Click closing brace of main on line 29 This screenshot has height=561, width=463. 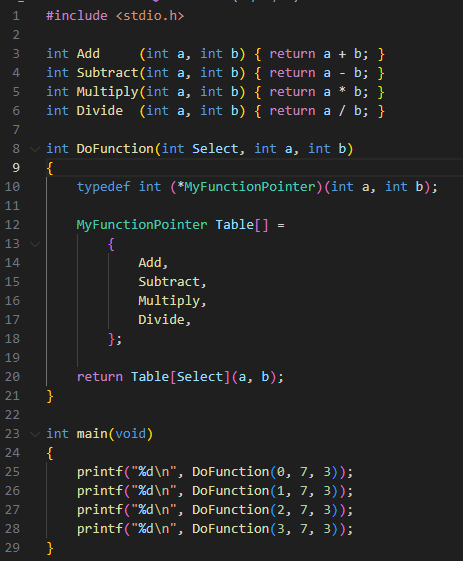pyautogui.click(x=50, y=548)
